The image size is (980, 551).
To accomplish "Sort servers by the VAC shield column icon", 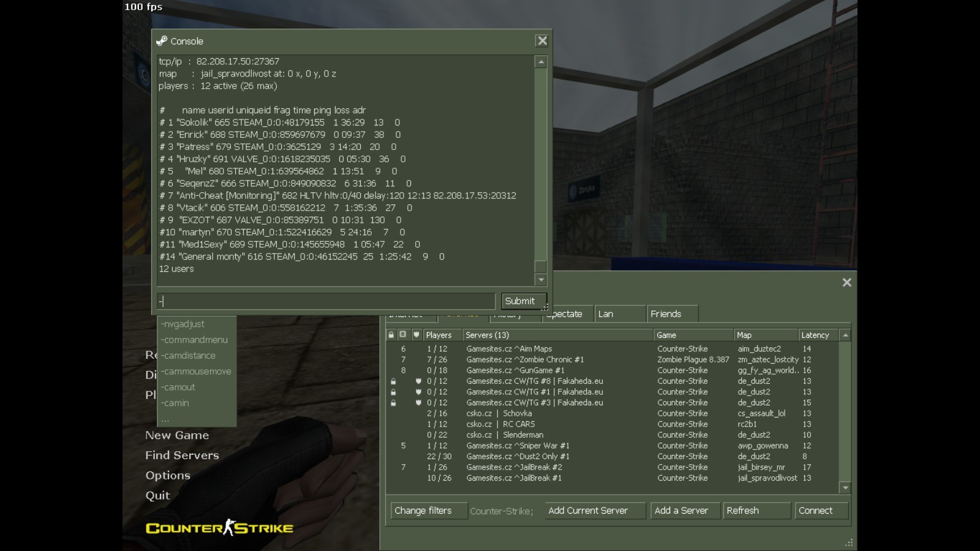I will [x=417, y=335].
